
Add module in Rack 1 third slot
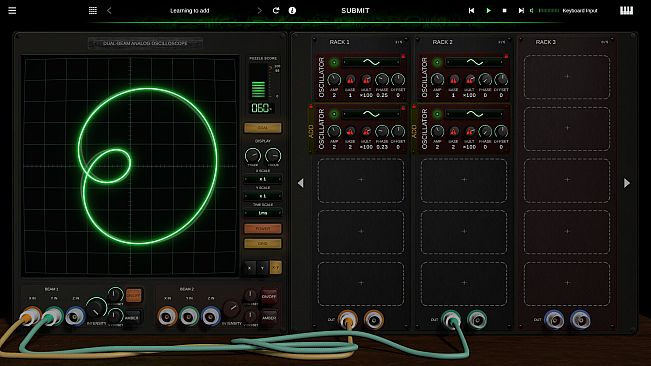tap(361, 180)
